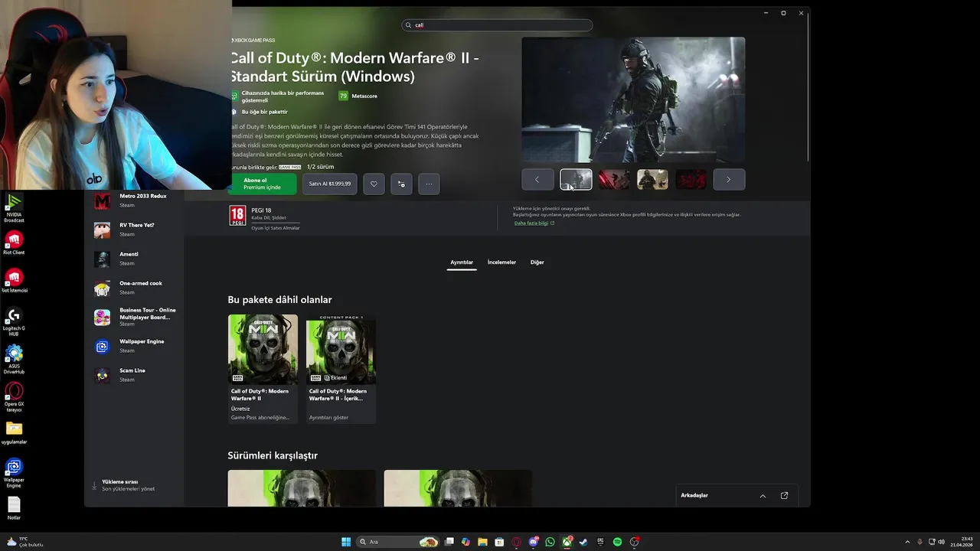The height and width of the screenshot is (551, 980).
Task: Open the compare editions icon button
Action: pyautogui.click(x=401, y=184)
